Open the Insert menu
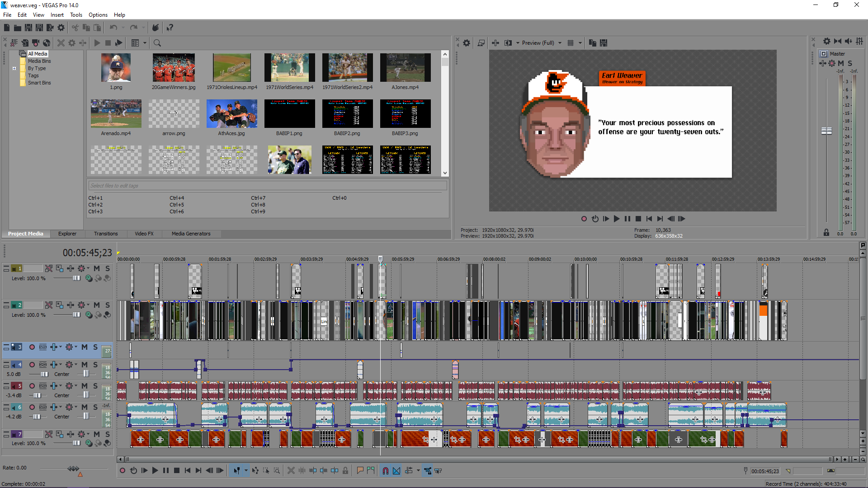Viewport: 868px width, 488px height. click(57, 15)
